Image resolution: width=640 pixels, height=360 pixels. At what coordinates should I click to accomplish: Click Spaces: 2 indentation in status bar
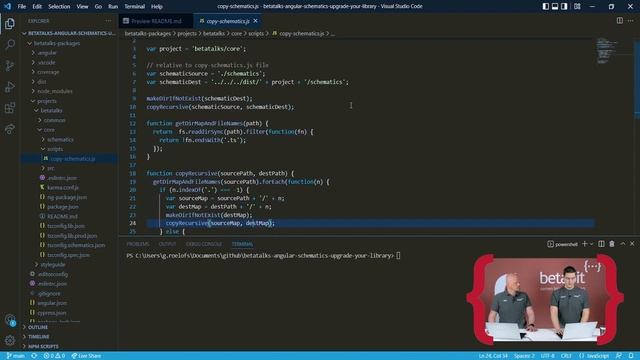(x=524, y=356)
